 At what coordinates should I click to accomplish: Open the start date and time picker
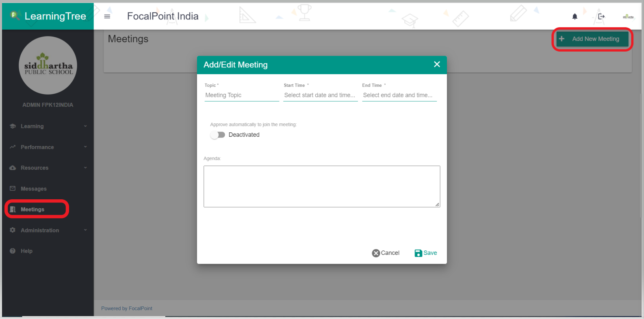click(320, 95)
